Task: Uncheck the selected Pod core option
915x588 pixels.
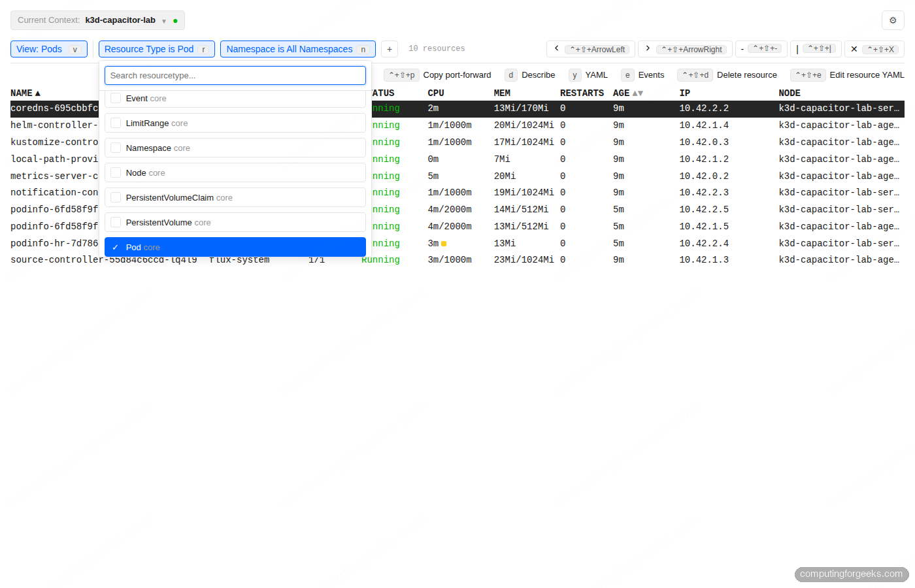Action: (235, 247)
